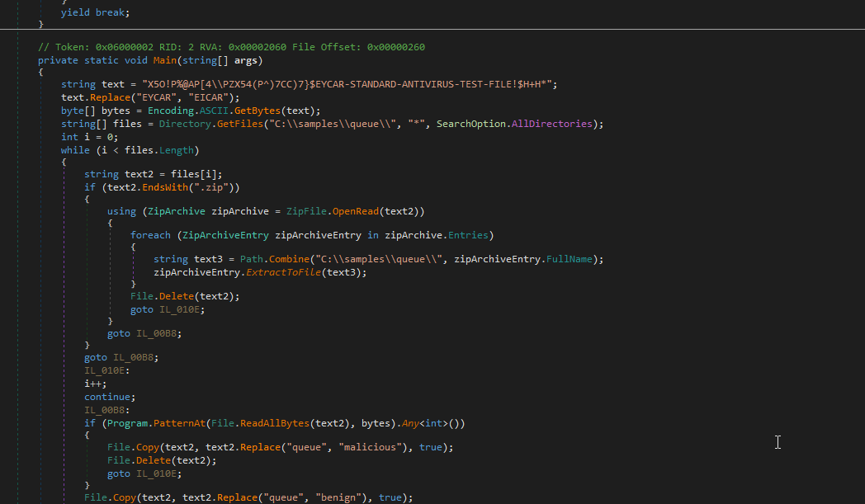Viewport: 865px width, 504px height.
Task: Click the Token 0x06000002 comment line
Action: tap(231, 47)
